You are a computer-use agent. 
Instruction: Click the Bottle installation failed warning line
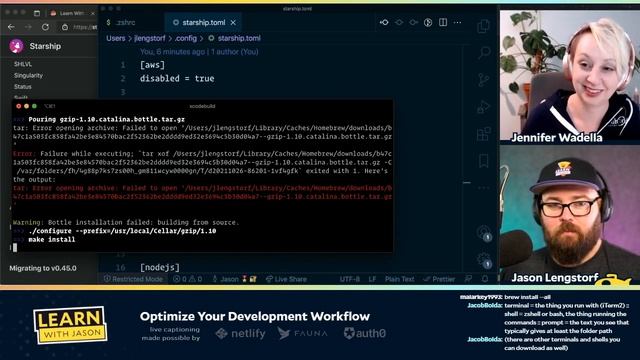(126, 222)
